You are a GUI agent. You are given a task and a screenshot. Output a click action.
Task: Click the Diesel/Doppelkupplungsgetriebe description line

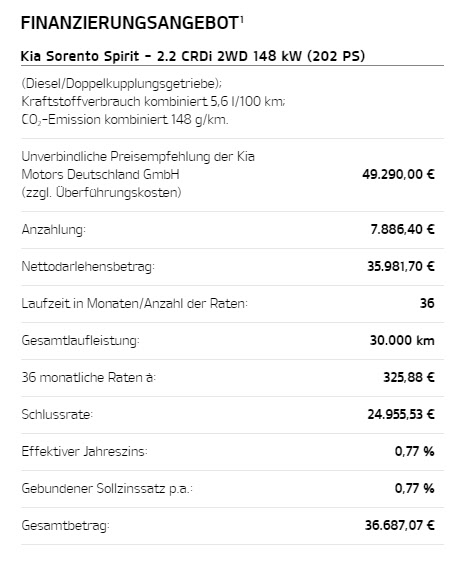point(121,84)
